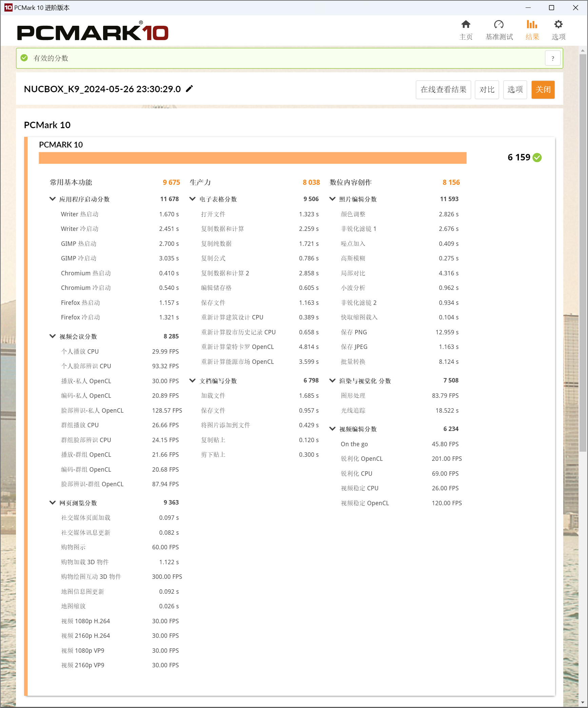This screenshot has width=588, height=708.
Task: Collapse the 电子表格分数 section
Action: tap(193, 199)
